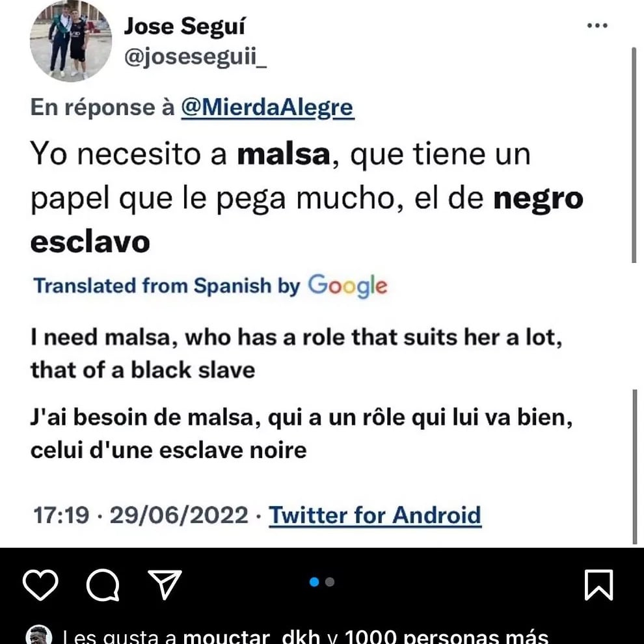
Task: Like the post with the heart icon
Action: pyautogui.click(x=41, y=584)
